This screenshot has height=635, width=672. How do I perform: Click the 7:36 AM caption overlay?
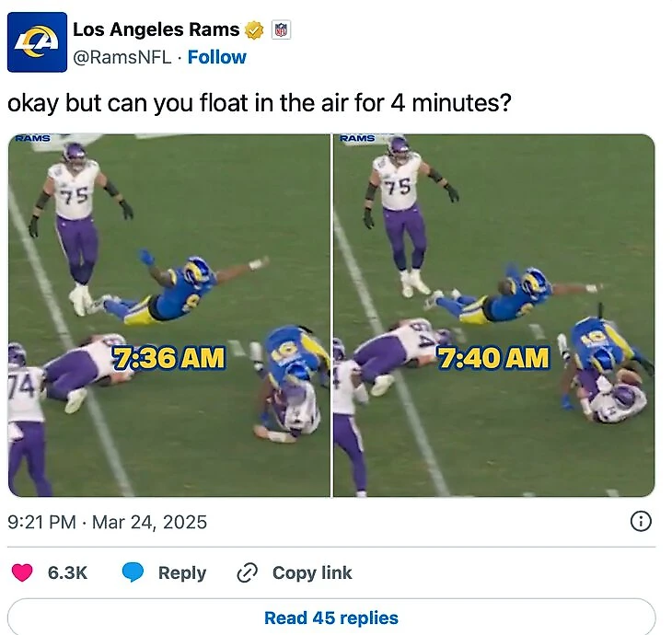(168, 358)
